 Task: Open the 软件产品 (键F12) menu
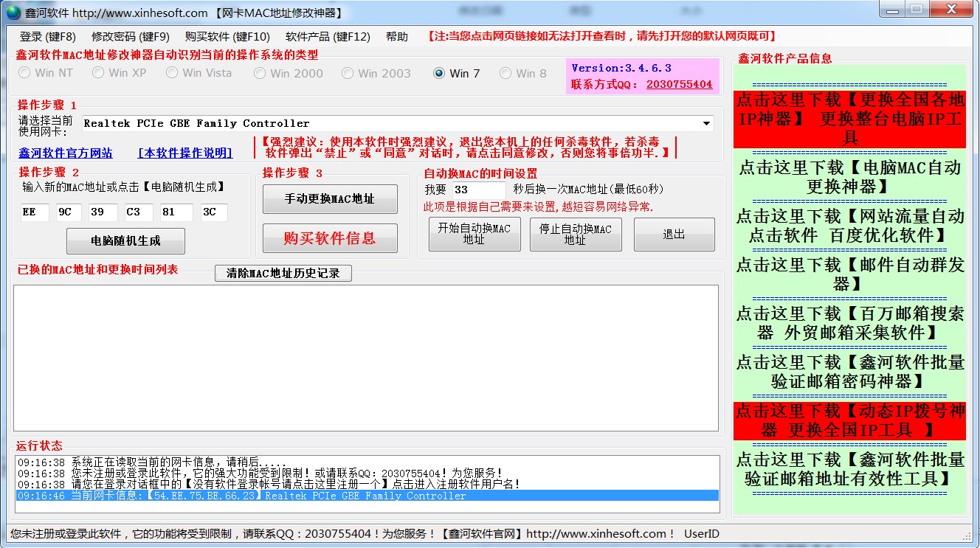pyautogui.click(x=328, y=36)
